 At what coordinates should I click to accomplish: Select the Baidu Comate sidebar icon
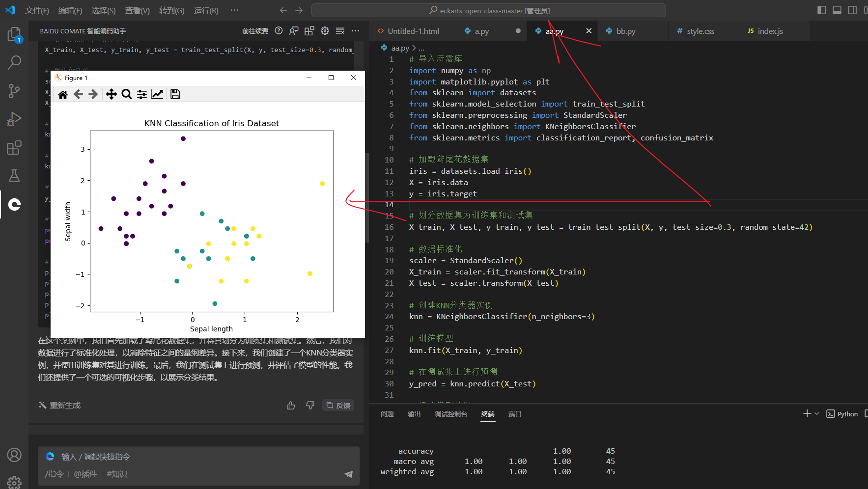[14, 204]
